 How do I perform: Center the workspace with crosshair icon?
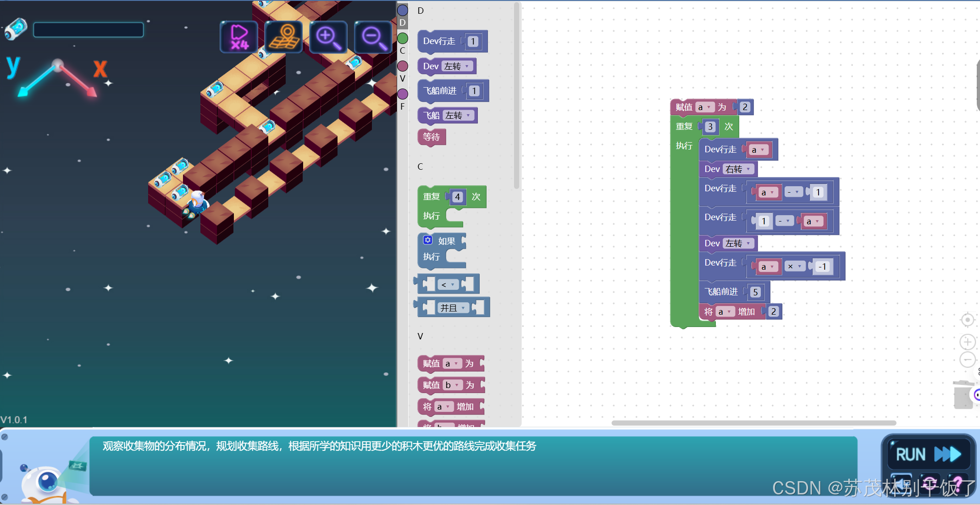(967, 320)
